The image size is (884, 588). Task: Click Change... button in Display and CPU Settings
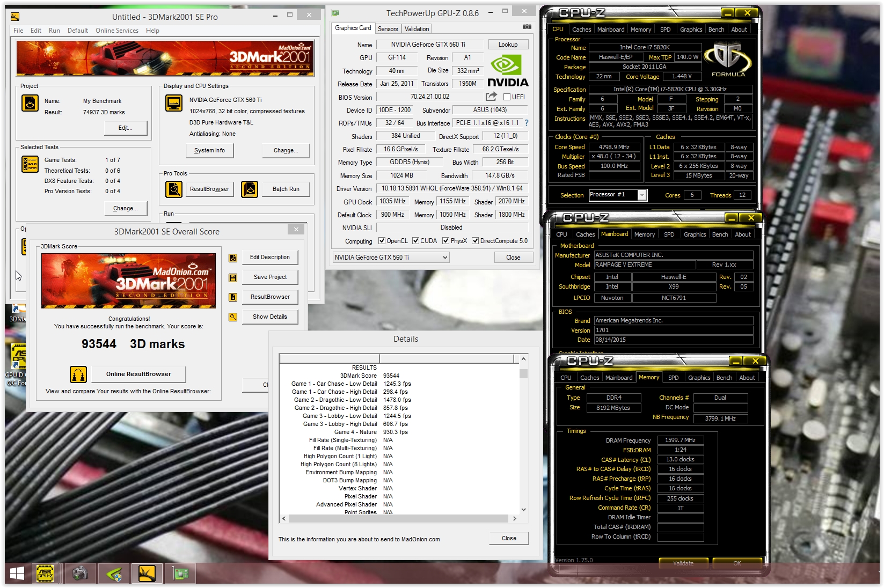pyautogui.click(x=286, y=151)
